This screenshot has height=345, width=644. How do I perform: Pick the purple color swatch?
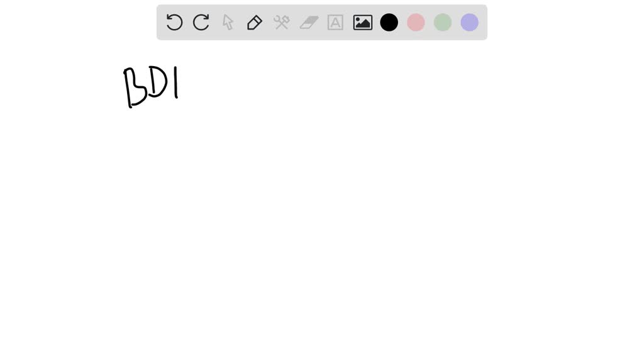(x=469, y=22)
